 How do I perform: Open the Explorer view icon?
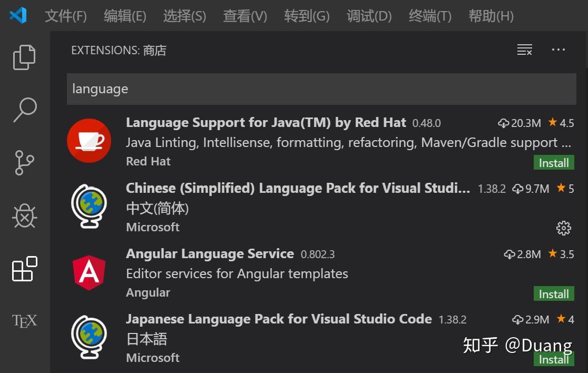[x=24, y=56]
